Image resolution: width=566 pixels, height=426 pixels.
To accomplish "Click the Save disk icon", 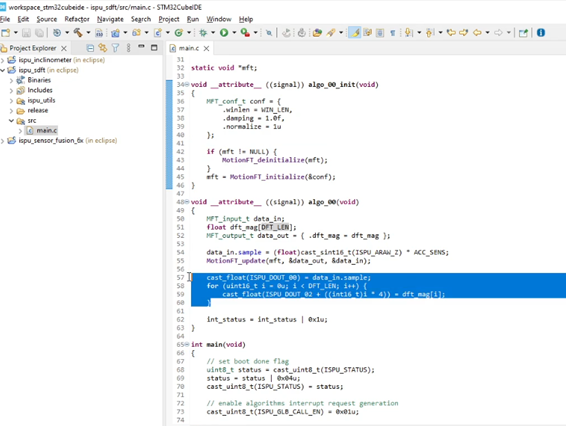I will pos(26,33).
